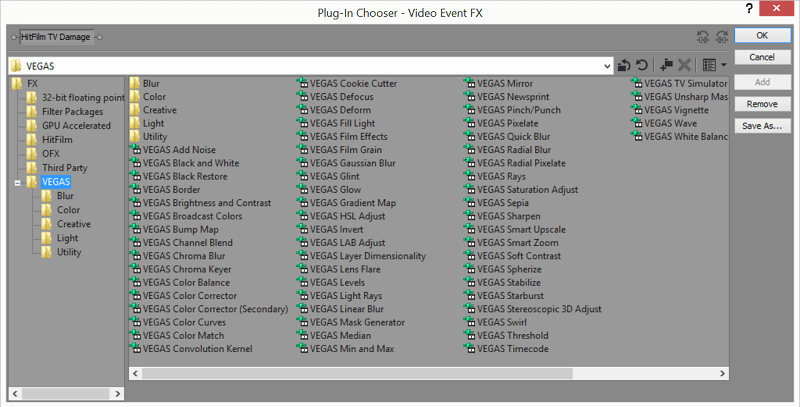Select the VEGAS Convolution Kernel plug-in

pos(192,348)
